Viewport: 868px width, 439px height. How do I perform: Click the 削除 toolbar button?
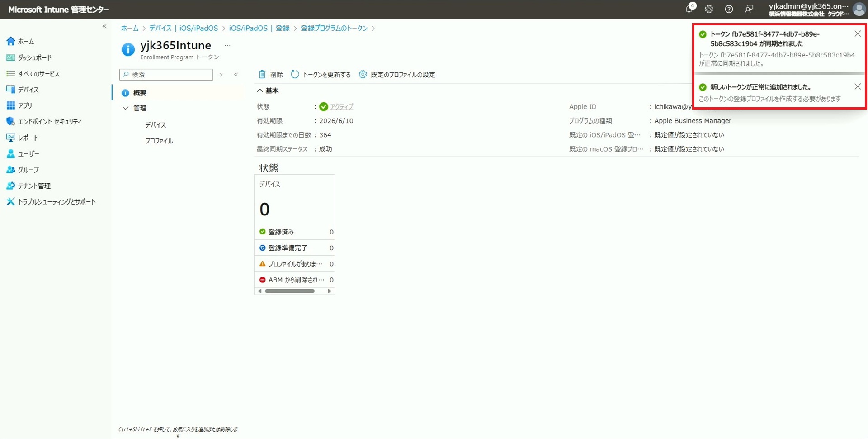(x=271, y=75)
